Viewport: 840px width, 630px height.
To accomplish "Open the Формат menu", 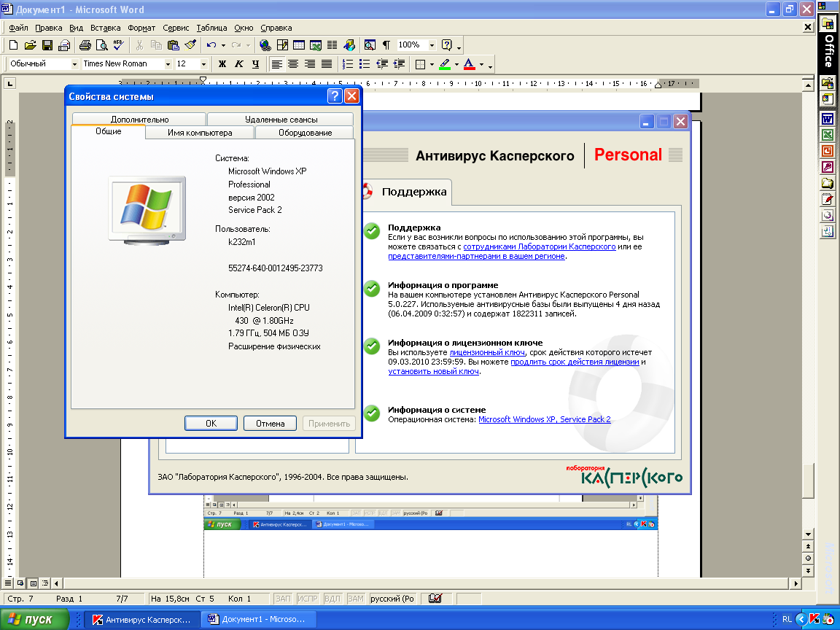I will click(141, 28).
